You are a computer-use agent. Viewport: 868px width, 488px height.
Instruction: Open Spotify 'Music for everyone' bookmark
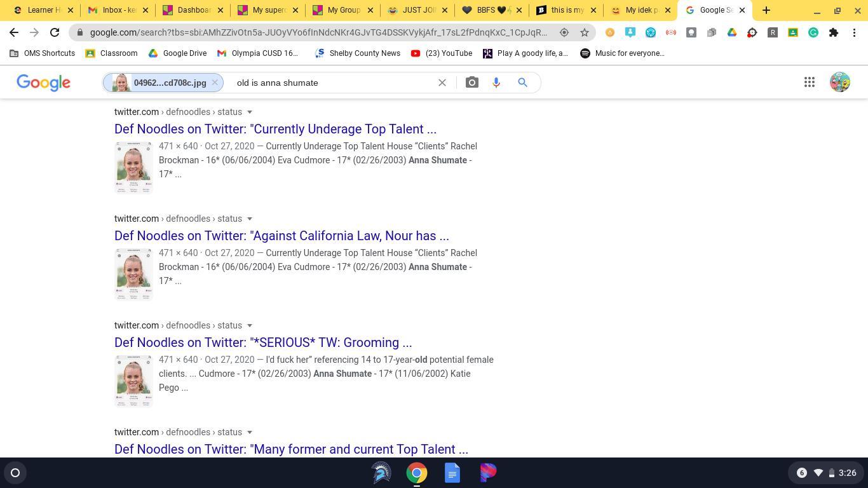[x=622, y=53]
